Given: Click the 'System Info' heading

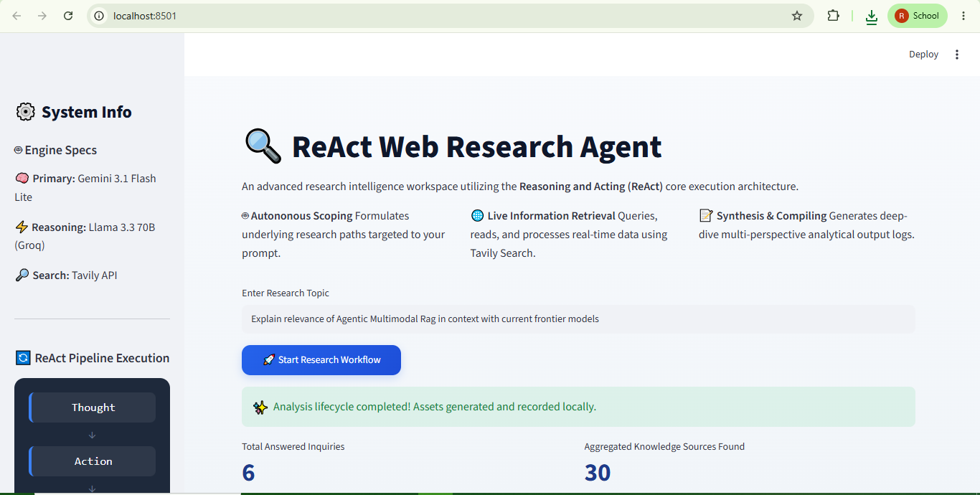Looking at the screenshot, I should [x=87, y=112].
